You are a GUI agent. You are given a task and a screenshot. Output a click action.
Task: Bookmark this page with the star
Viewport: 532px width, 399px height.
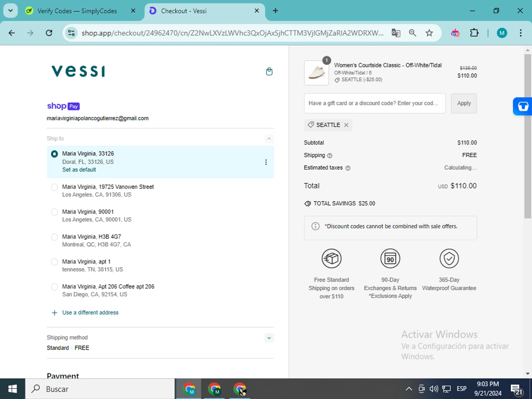[x=429, y=33]
